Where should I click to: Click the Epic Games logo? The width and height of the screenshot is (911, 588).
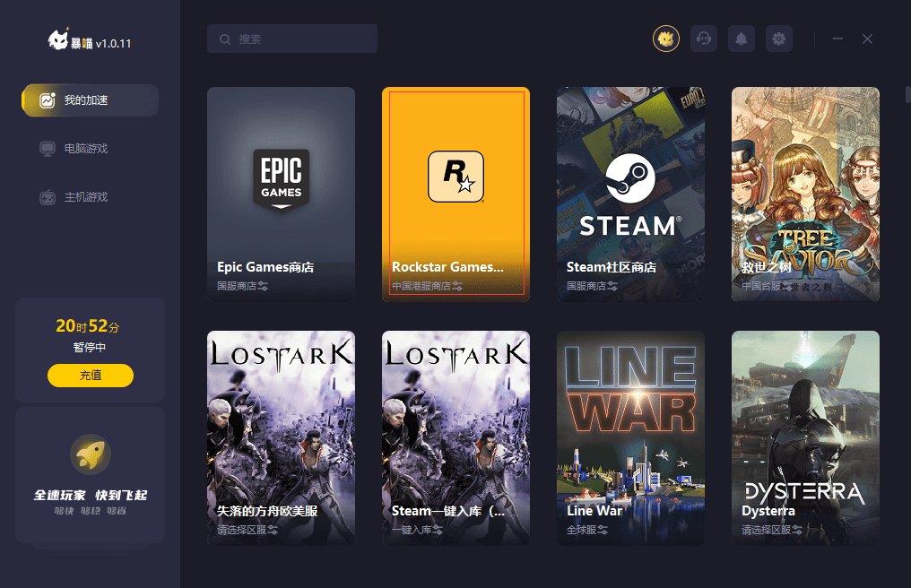pos(282,179)
